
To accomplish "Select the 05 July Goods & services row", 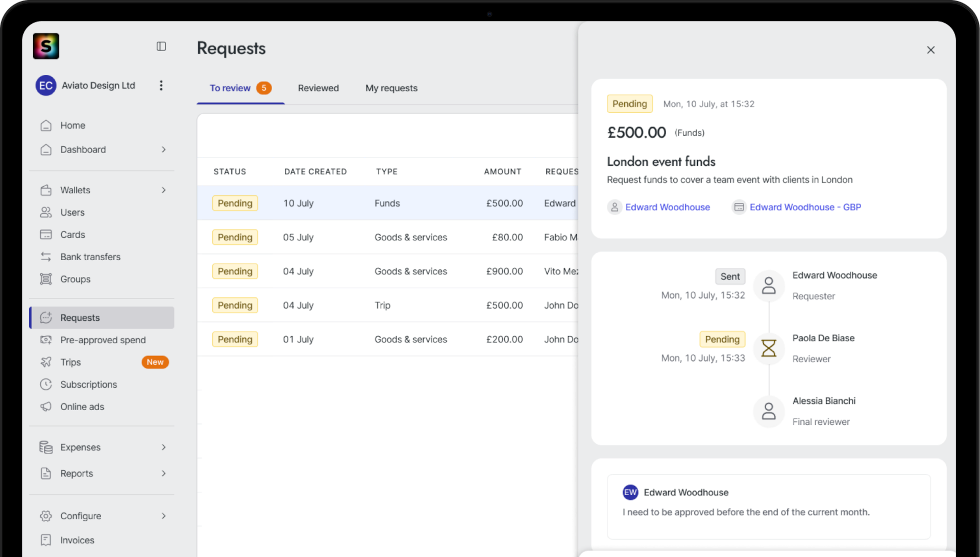I will click(388, 237).
